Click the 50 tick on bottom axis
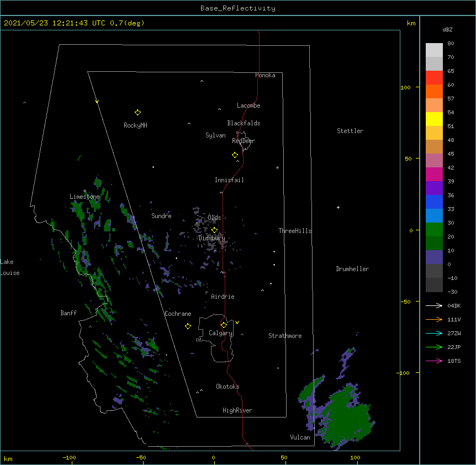 284,457
